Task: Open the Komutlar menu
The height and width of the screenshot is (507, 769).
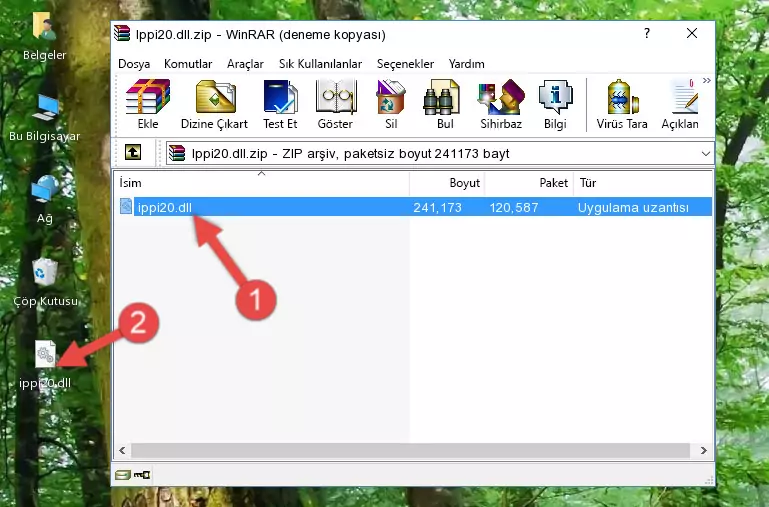Action: 188,64
